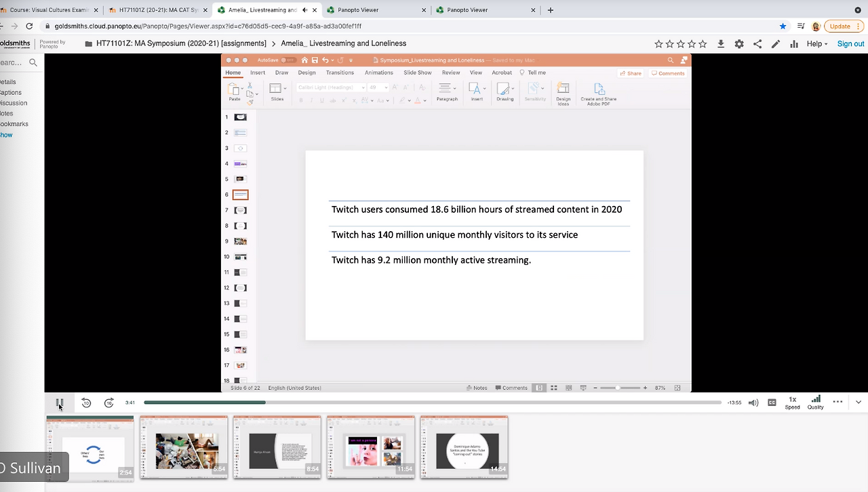
Task: Adjust the PowerPoint zoom slider
Action: (618, 388)
